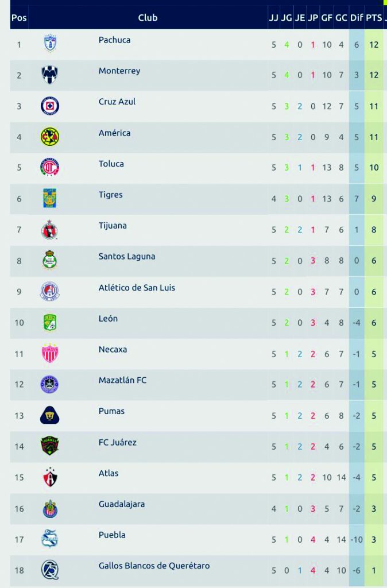Select the Tijuana Xolos crest
The height and width of the screenshot is (588, 387).
[50, 229]
